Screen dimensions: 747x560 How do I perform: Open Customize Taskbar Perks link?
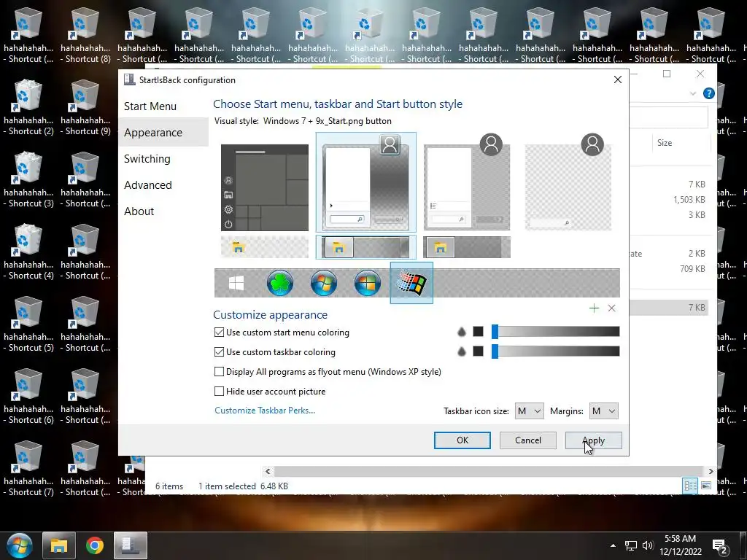264,411
